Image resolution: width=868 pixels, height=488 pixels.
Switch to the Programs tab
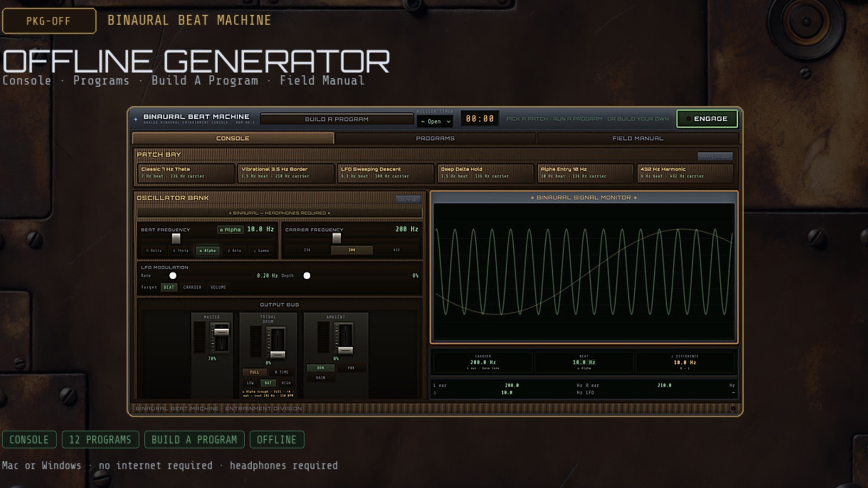435,138
